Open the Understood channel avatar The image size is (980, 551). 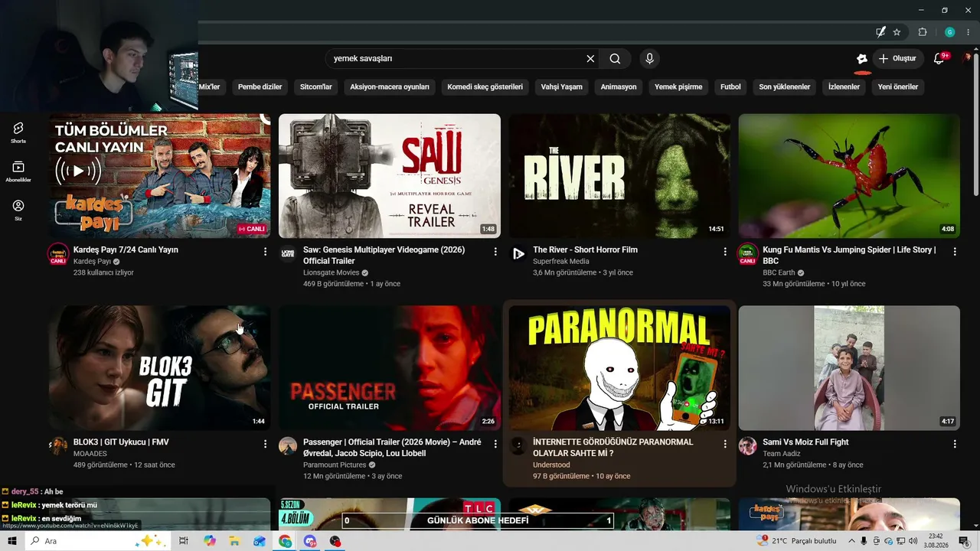[518, 445]
